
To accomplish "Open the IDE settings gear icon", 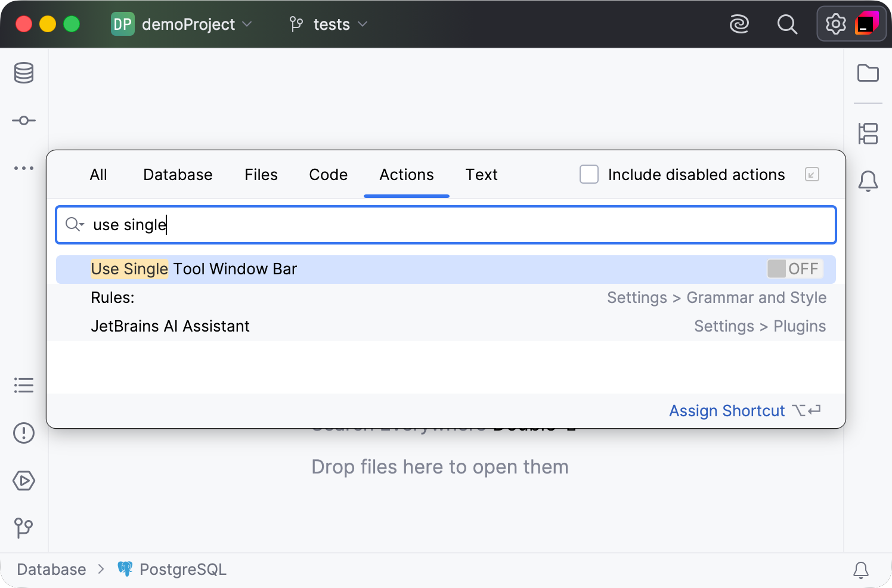I will tap(836, 24).
